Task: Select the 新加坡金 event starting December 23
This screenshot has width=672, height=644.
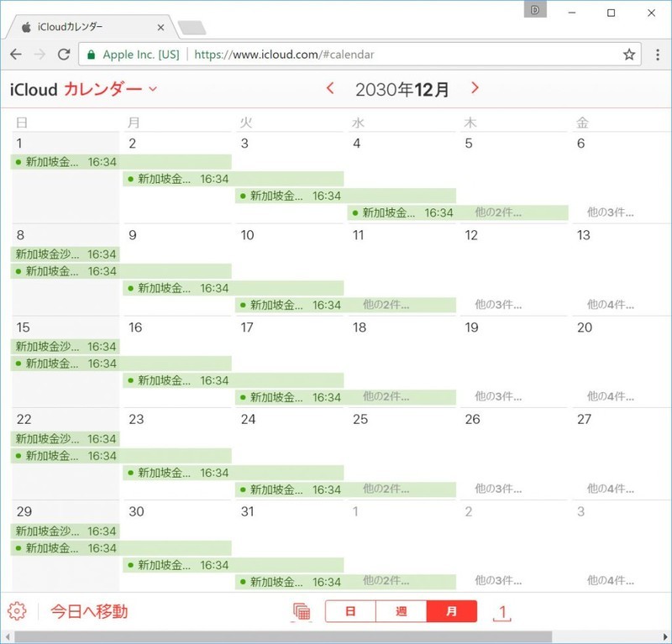Action: (x=234, y=473)
